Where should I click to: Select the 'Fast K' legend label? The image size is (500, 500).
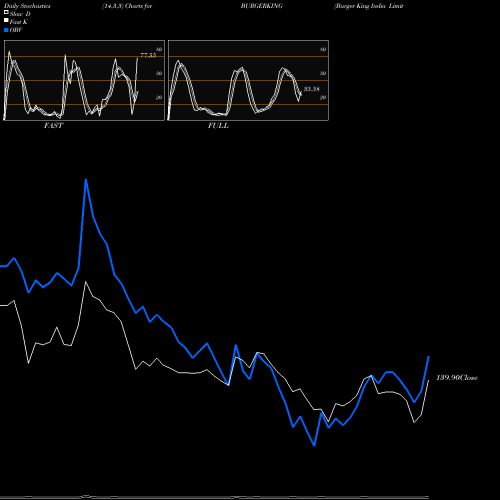(x=19, y=22)
